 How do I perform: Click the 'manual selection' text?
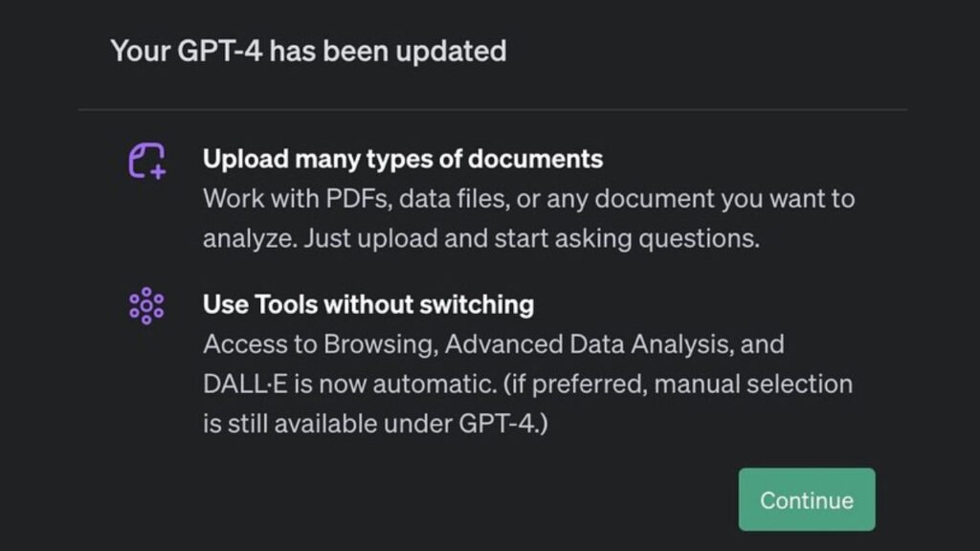pyautogui.click(x=753, y=385)
